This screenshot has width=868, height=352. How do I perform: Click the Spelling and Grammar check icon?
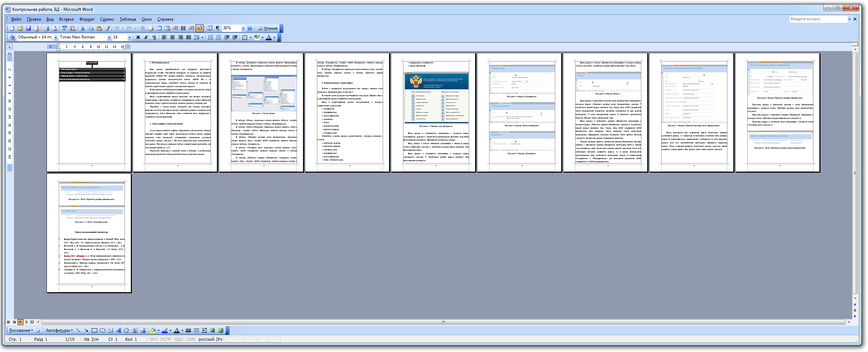64,28
